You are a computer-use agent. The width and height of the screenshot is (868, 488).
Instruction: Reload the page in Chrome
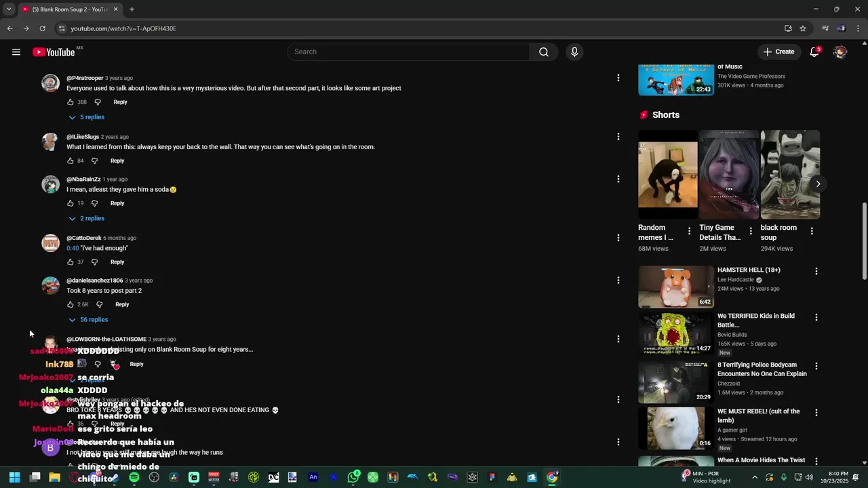42,28
